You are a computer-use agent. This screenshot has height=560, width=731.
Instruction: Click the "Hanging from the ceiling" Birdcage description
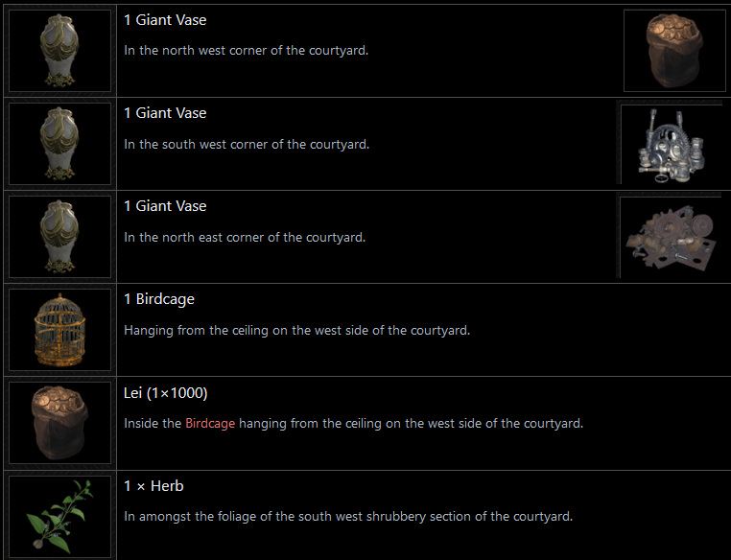[296, 330]
